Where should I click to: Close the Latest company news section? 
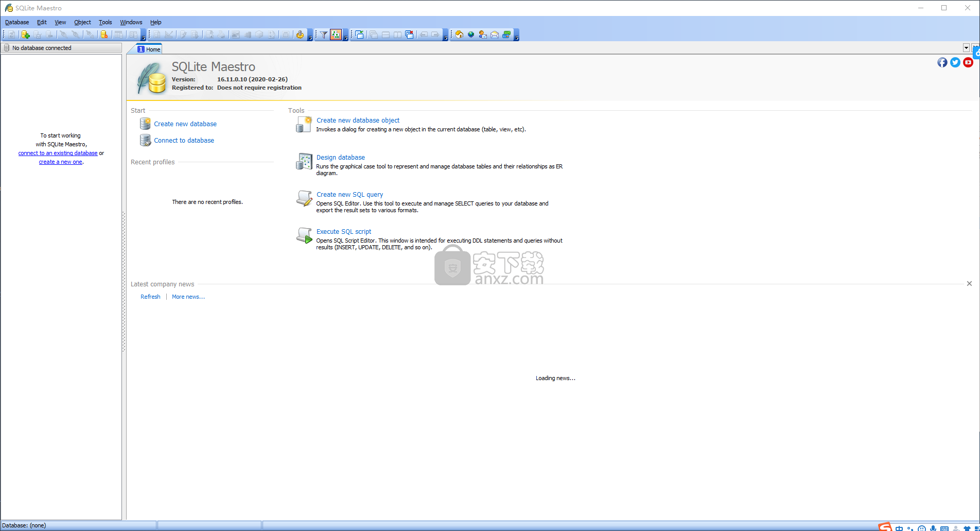(x=969, y=284)
